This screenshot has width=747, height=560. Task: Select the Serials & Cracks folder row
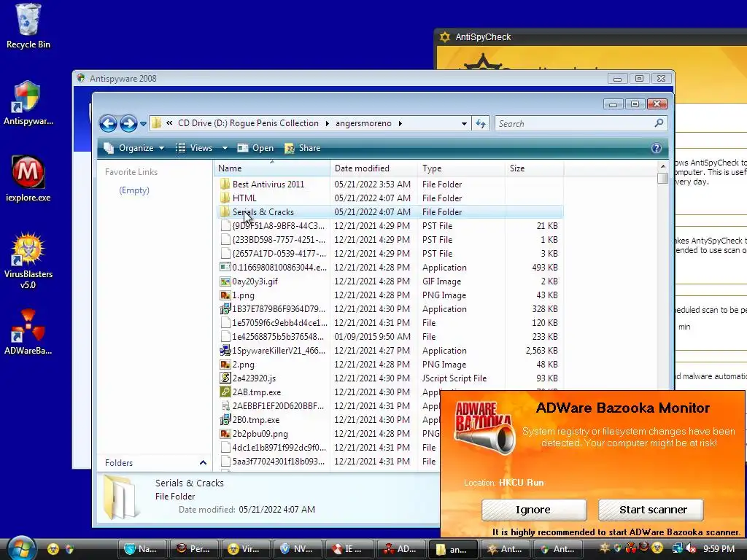pos(390,212)
